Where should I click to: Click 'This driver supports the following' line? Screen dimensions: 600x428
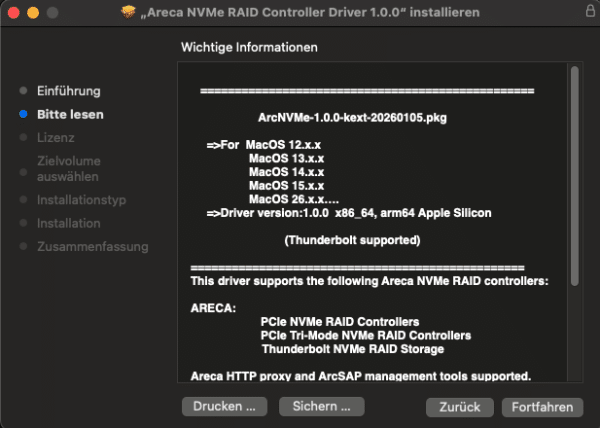pos(369,281)
